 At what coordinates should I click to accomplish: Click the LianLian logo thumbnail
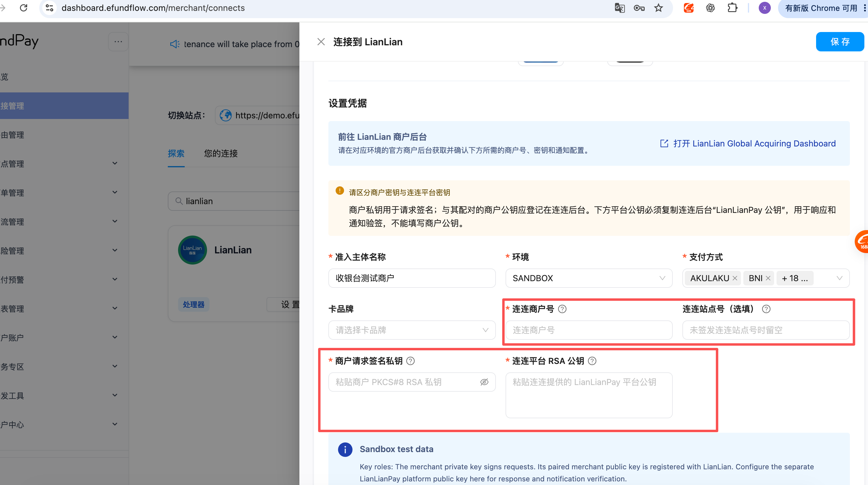[x=192, y=250]
